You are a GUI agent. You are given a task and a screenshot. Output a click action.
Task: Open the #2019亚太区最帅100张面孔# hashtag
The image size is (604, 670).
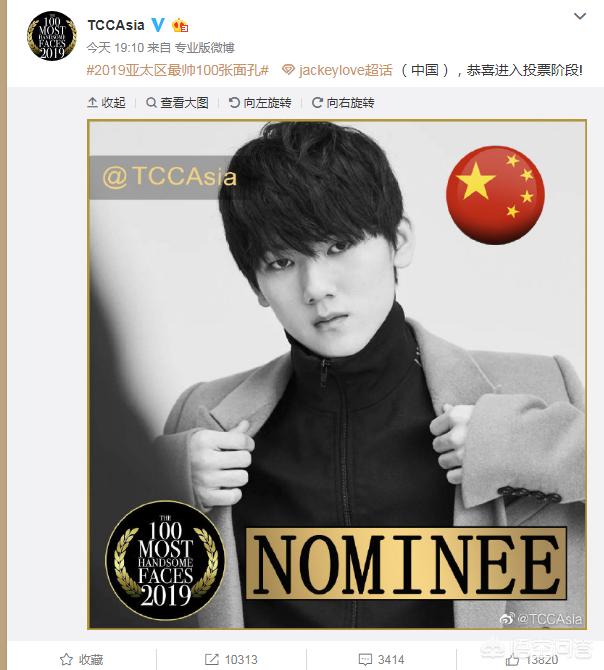coord(177,70)
